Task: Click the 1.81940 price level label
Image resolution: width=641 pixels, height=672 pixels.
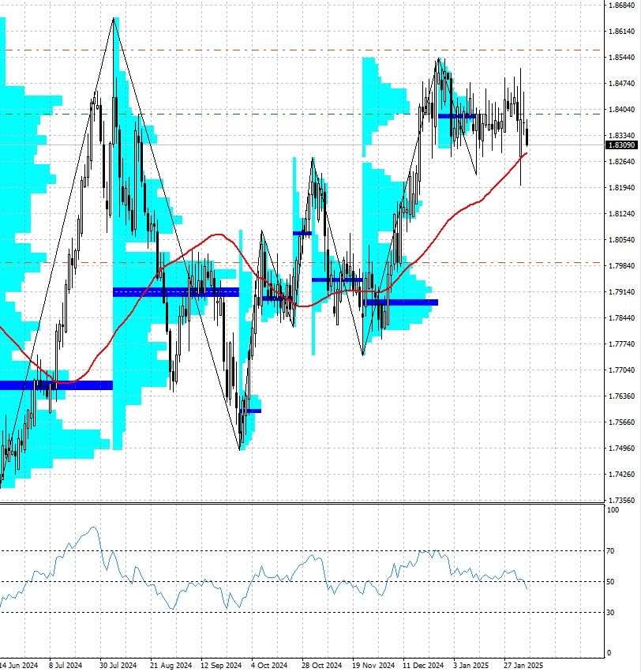Action: click(621, 188)
